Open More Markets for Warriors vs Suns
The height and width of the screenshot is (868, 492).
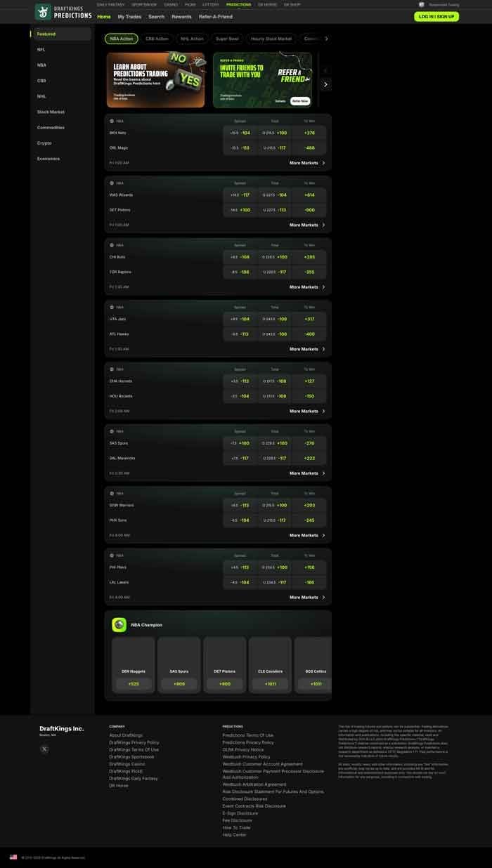coord(307,535)
